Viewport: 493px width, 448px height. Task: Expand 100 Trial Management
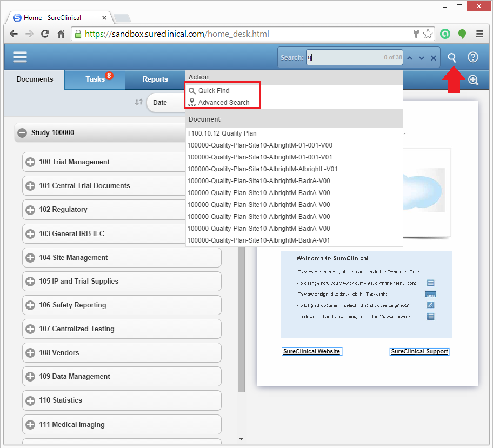(x=30, y=162)
